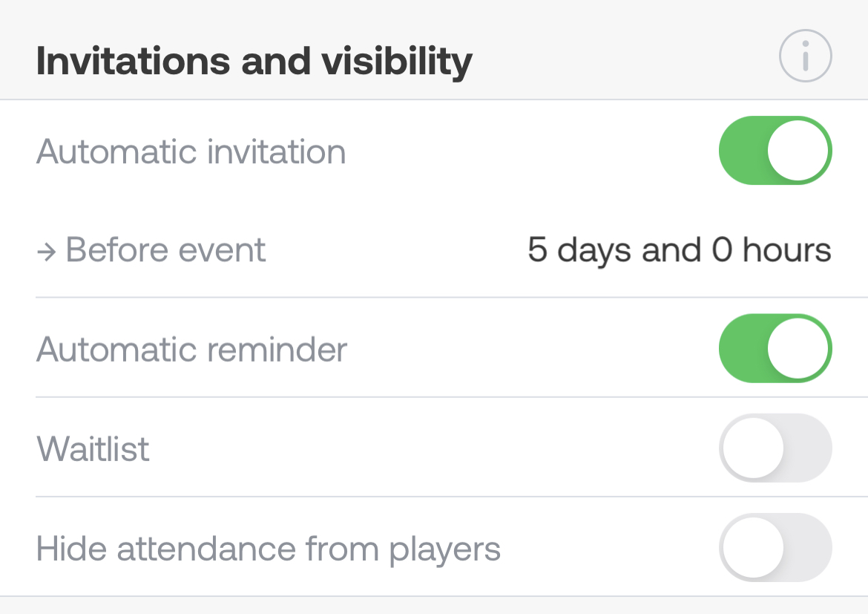Enable the Waitlist switch
Image resolution: width=868 pixels, height=614 pixels.
pyautogui.click(x=775, y=448)
